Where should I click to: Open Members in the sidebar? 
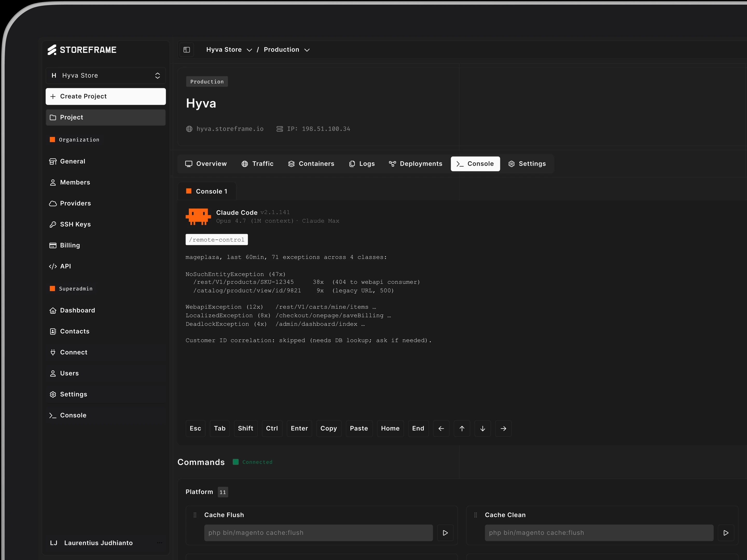(106, 182)
